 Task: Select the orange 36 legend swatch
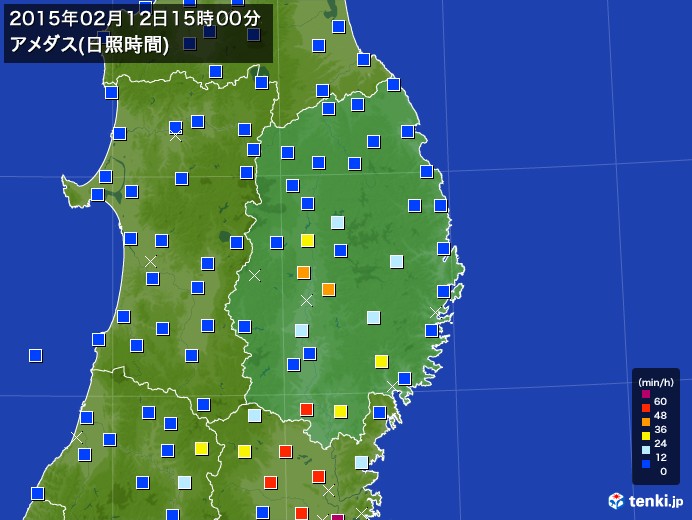646,422
